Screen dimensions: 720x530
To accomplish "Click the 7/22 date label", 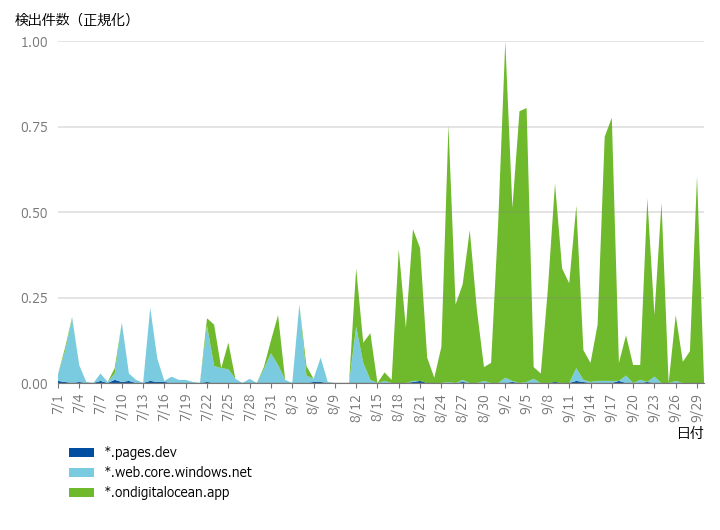I will click(206, 407).
